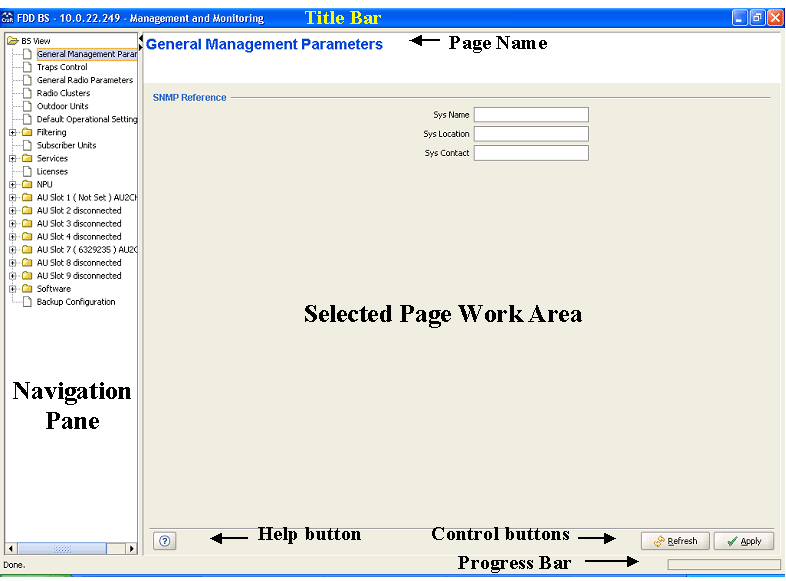Select General Radio Parameters in tree

(x=84, y=81)
